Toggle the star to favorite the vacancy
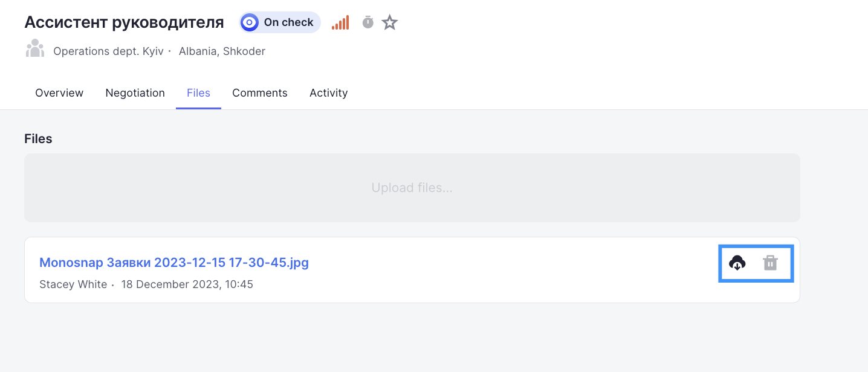This screenshot has width=868, height=372. (x=389, y=22)
